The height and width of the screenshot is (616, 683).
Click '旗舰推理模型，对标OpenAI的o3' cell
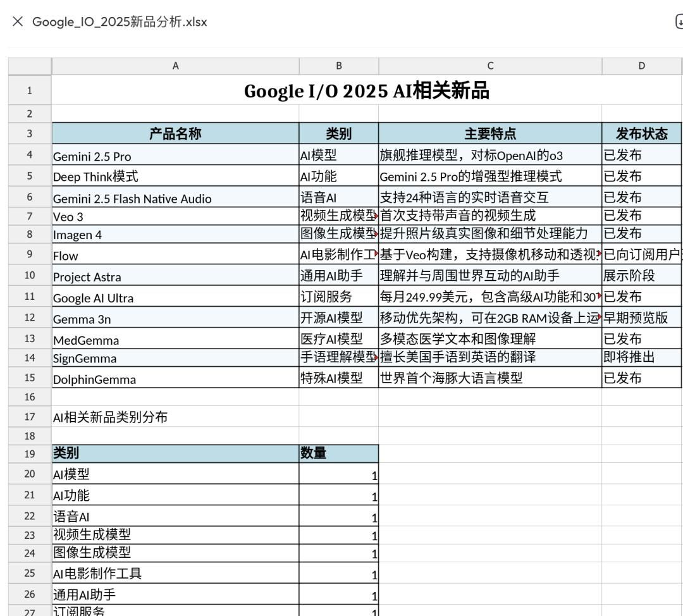click(x=490, y=155)
